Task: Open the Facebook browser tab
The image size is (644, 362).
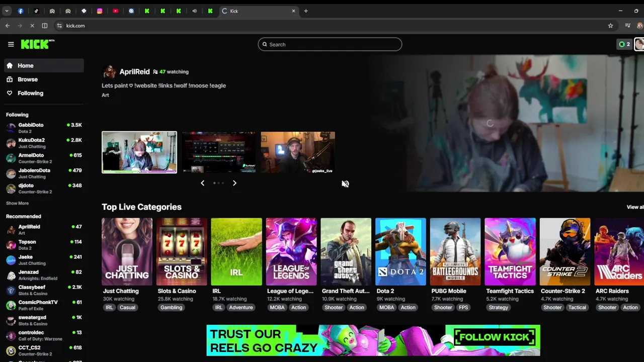Action: pos(21,11)
